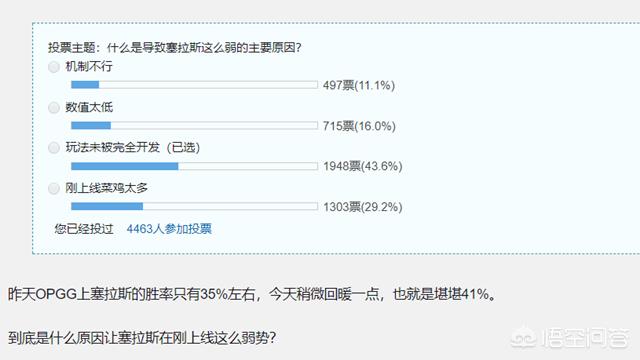Click the 您已经投过 status text

pyautogui.click(x=84, y=229)
